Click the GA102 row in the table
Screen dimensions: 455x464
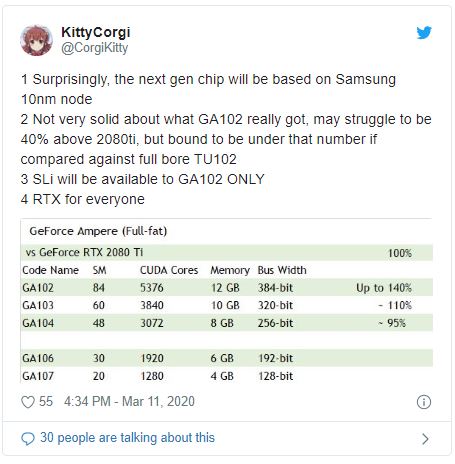click(x=227, y=288)
